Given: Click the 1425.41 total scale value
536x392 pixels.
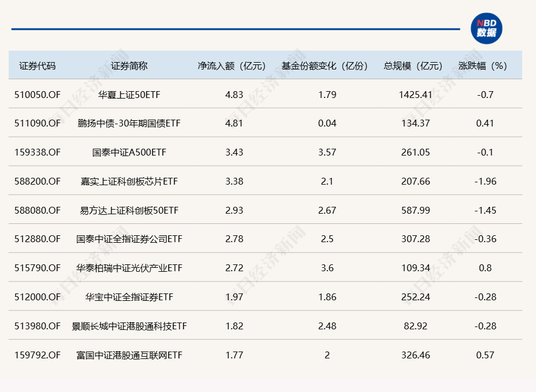Looking at the screenshot, I should tap(415, 95).
